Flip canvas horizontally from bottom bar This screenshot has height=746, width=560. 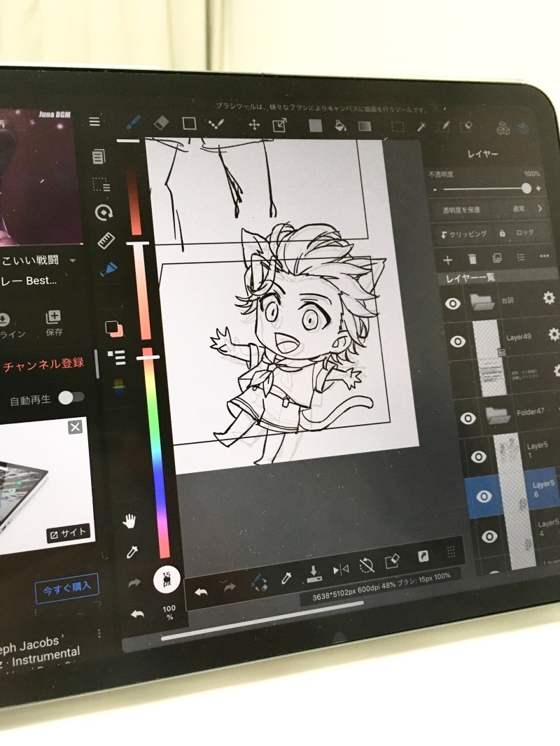(x=341, y=569)
